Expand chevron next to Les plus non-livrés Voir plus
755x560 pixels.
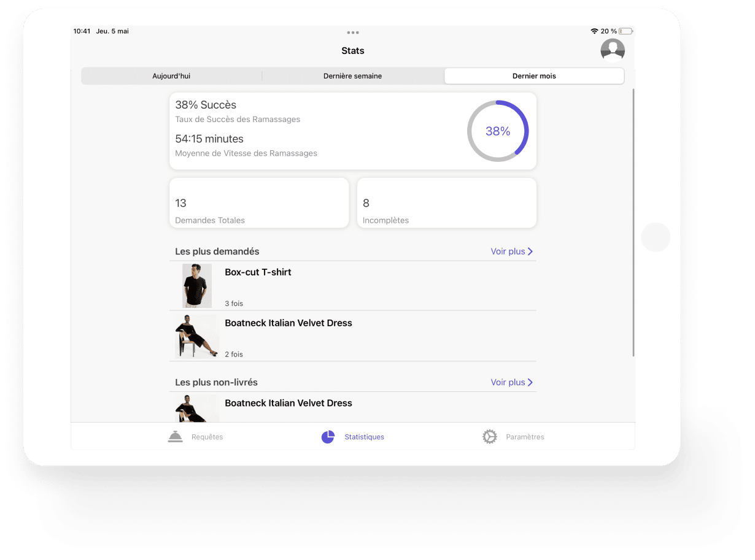click(x=530, y=382)
